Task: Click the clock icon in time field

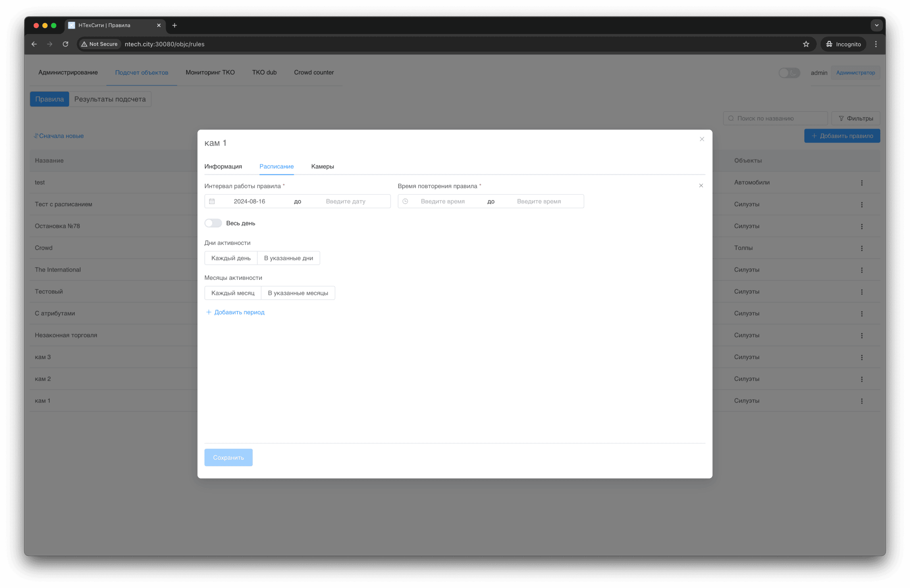Action: click(x=405, y=201)
